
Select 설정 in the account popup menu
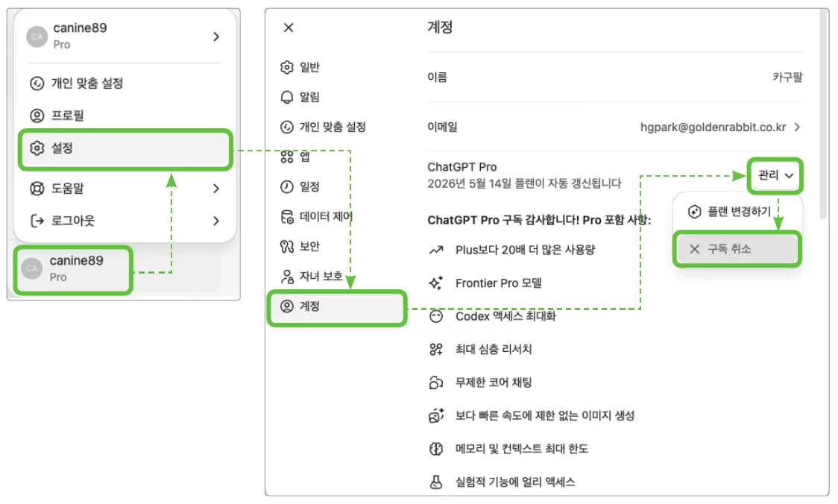pos(125,148)
